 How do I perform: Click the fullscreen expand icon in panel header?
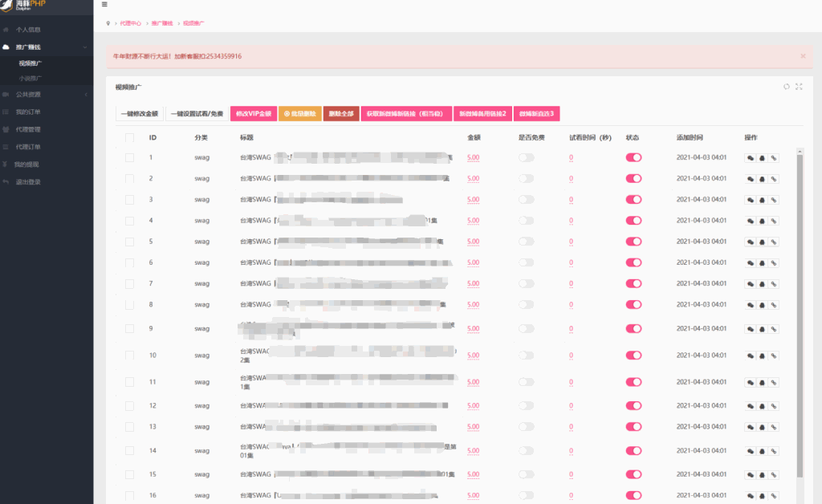click(x=799, y=87)
